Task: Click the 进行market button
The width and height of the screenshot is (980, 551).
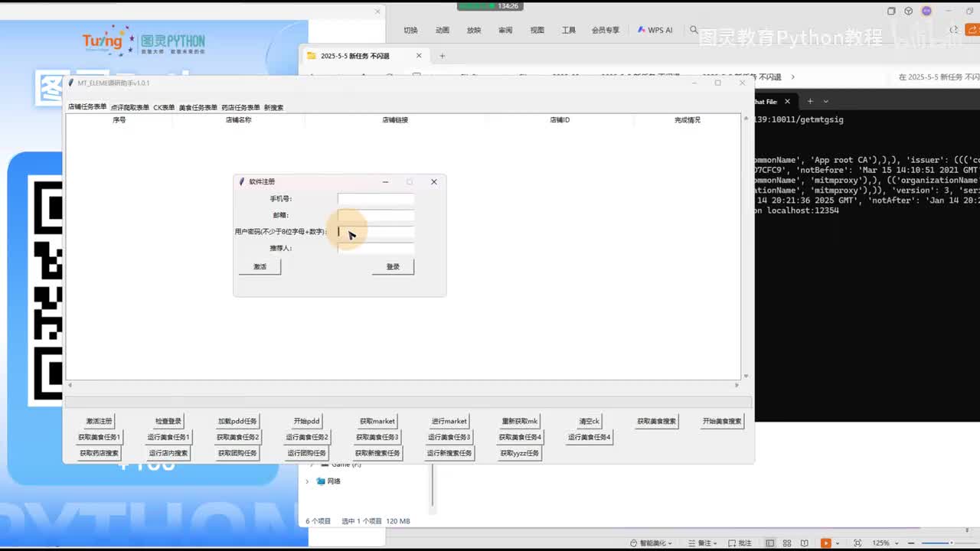Action: (449, 421)
